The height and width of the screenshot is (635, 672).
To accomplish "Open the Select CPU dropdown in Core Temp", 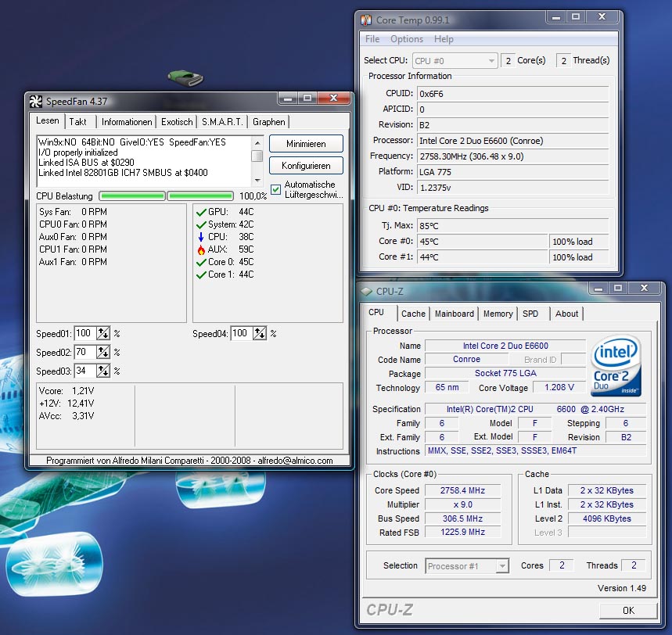I will pyautogui.click(x=455, y=61).
